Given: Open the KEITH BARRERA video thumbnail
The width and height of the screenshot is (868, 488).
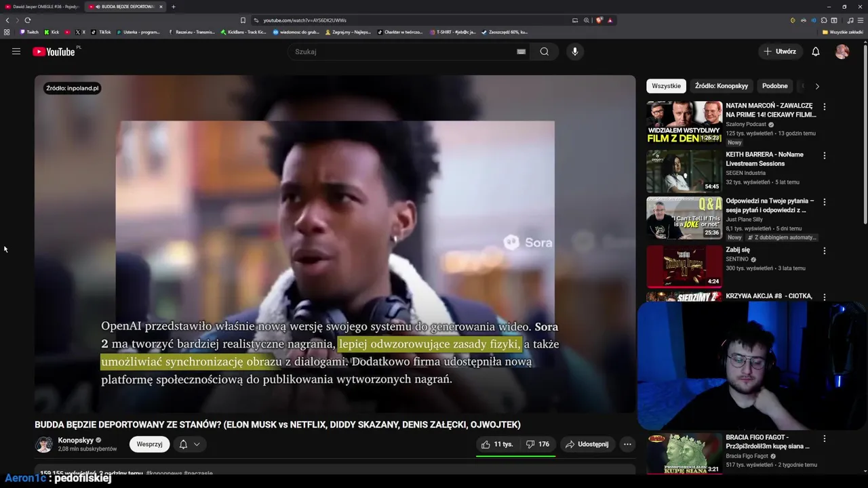Looking at the screenshot, I should [x=684, y=171].
